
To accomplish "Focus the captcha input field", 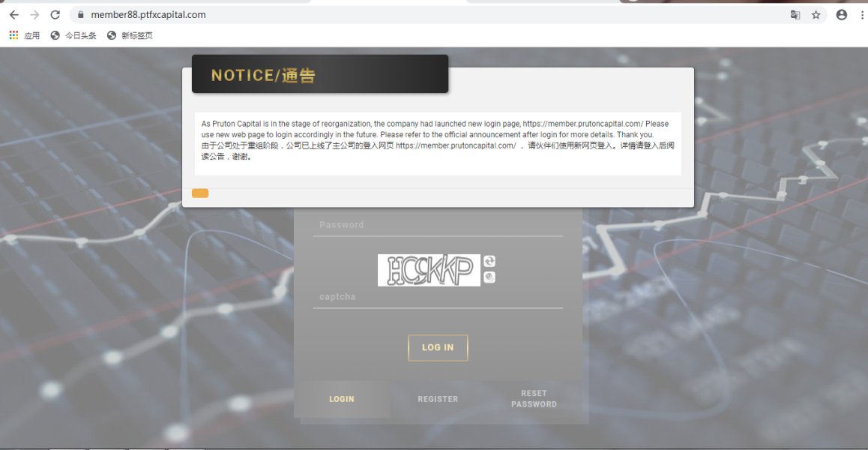I will click(x=438, y=297).
